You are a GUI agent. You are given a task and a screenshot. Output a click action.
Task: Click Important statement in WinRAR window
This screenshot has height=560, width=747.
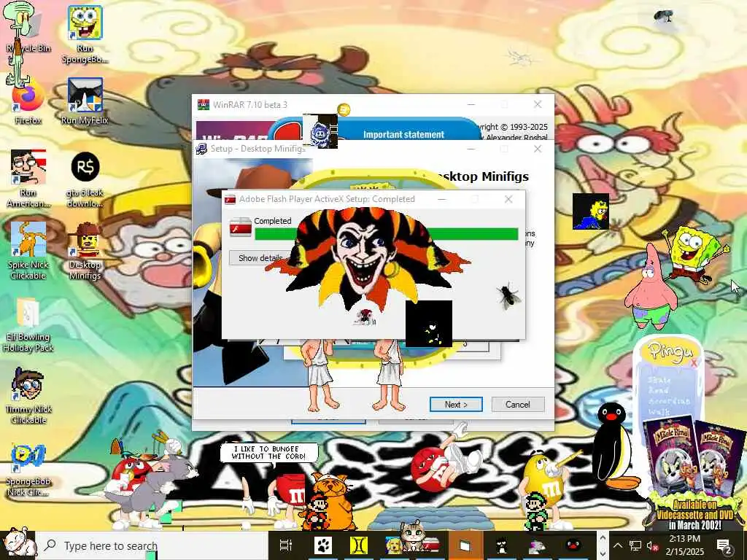coord(403,134)
